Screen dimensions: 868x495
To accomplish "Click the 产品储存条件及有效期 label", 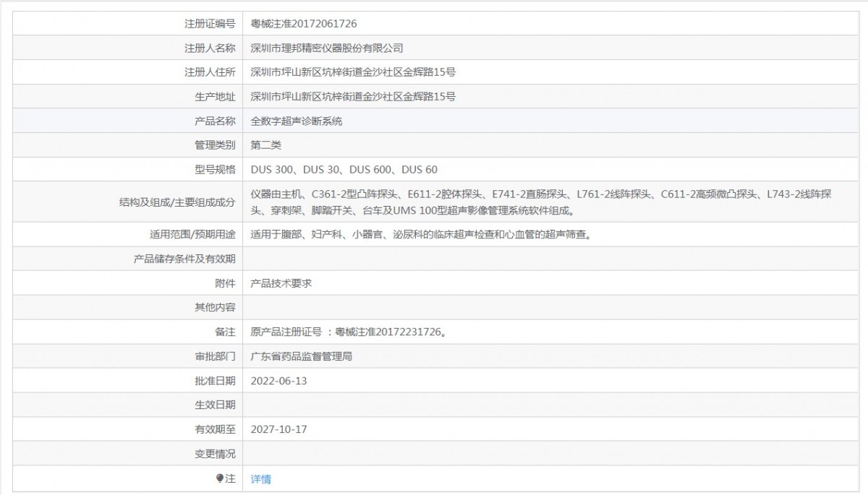I will click(x=184, y=259).
